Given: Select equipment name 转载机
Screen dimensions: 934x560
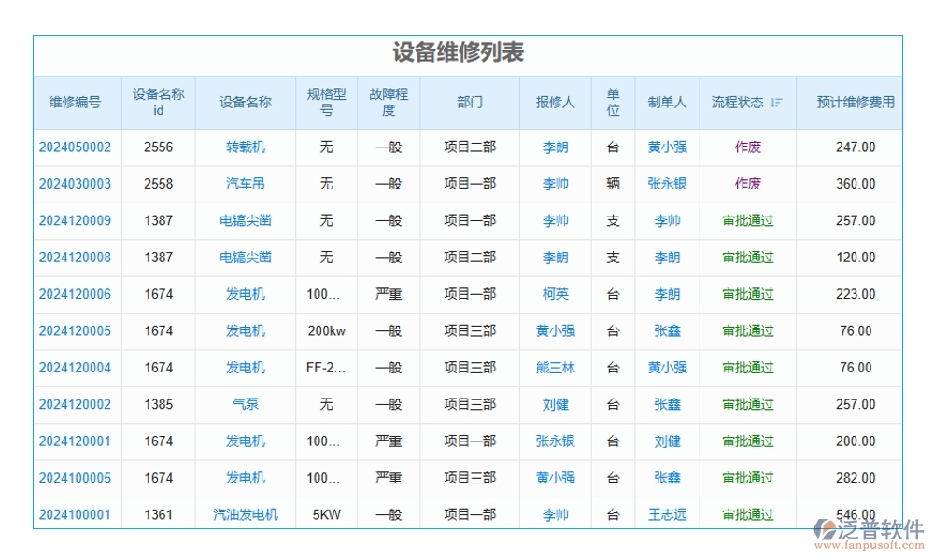Looking at the screenshot, I should (245, 147).
